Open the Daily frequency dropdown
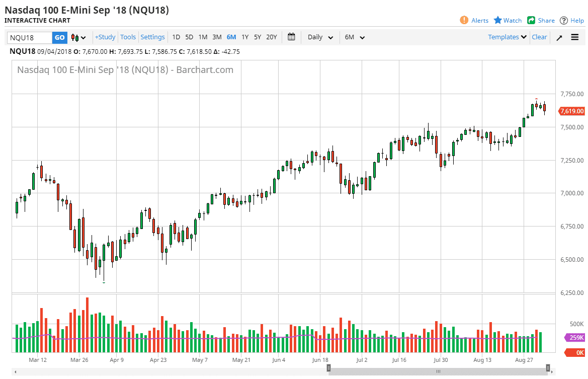Image resolution: width=588 pixels, height=379 pixels. 319,37
